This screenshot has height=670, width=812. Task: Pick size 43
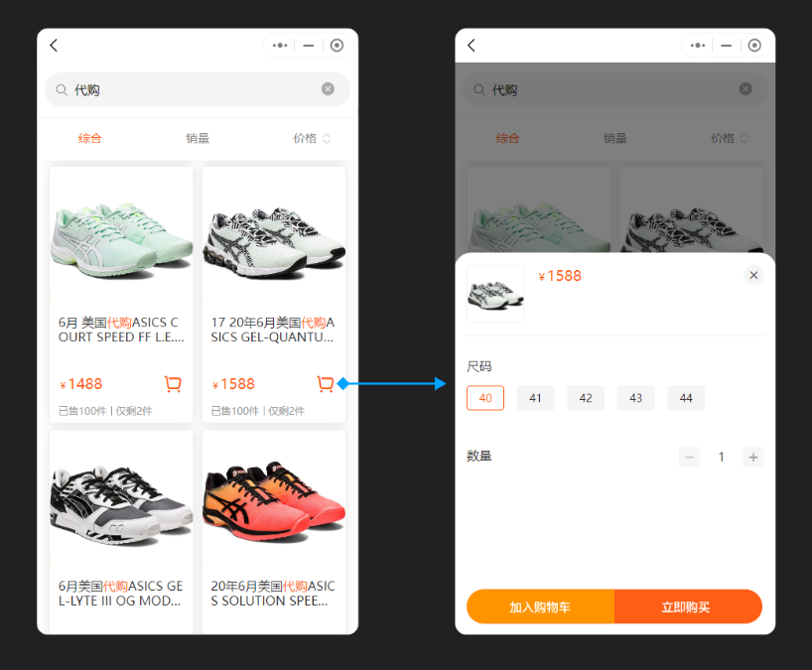point(636,398)
